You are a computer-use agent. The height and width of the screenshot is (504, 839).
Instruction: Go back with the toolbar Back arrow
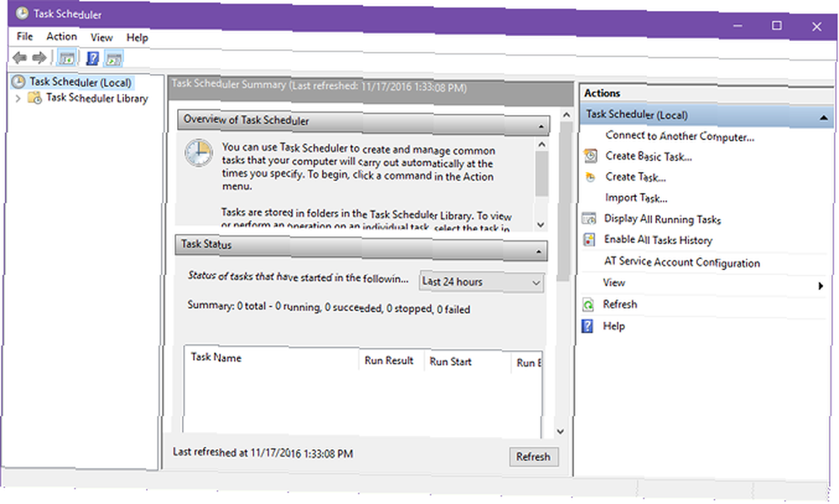coord(20,57)
